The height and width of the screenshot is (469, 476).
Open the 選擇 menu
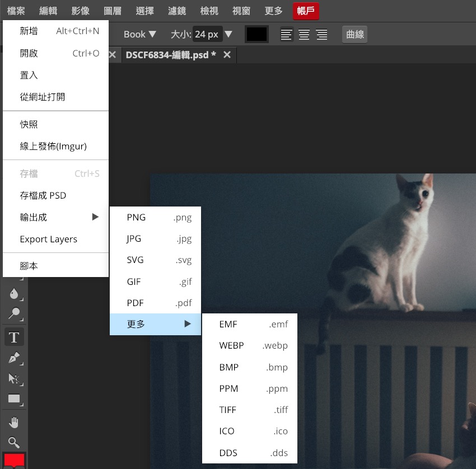click(144, 11)
